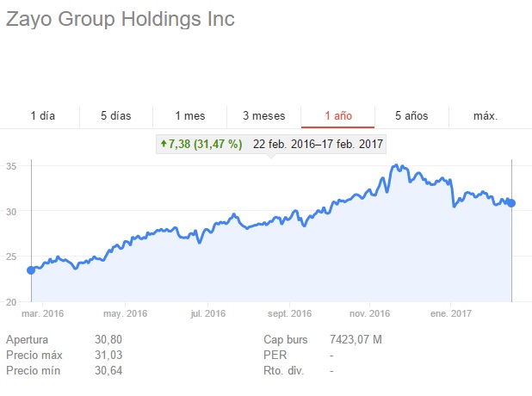Click the Cap burs label
This screenshot has width=532, height=396.
pyautogui.click(x=285, y=339)
